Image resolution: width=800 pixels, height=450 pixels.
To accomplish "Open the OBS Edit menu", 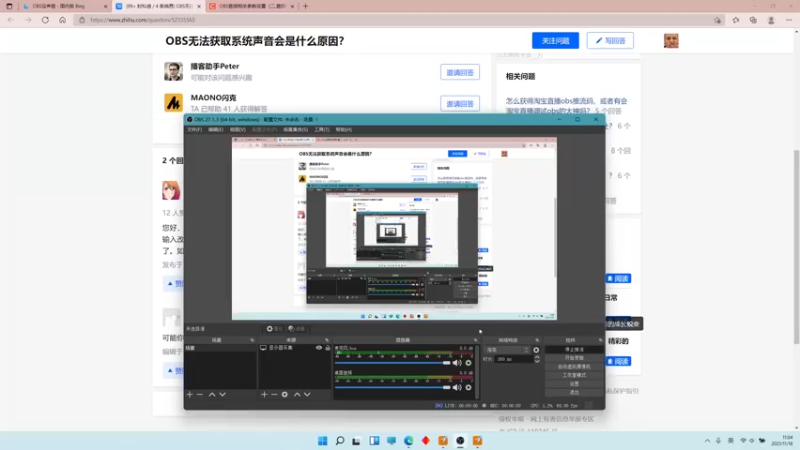I will pyautogui.click(x=215, y=130).
